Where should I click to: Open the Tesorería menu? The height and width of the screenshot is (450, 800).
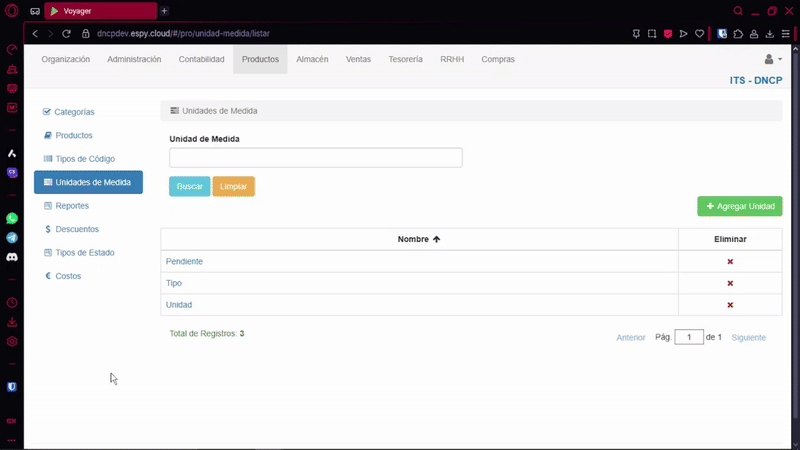coord(406,59)
